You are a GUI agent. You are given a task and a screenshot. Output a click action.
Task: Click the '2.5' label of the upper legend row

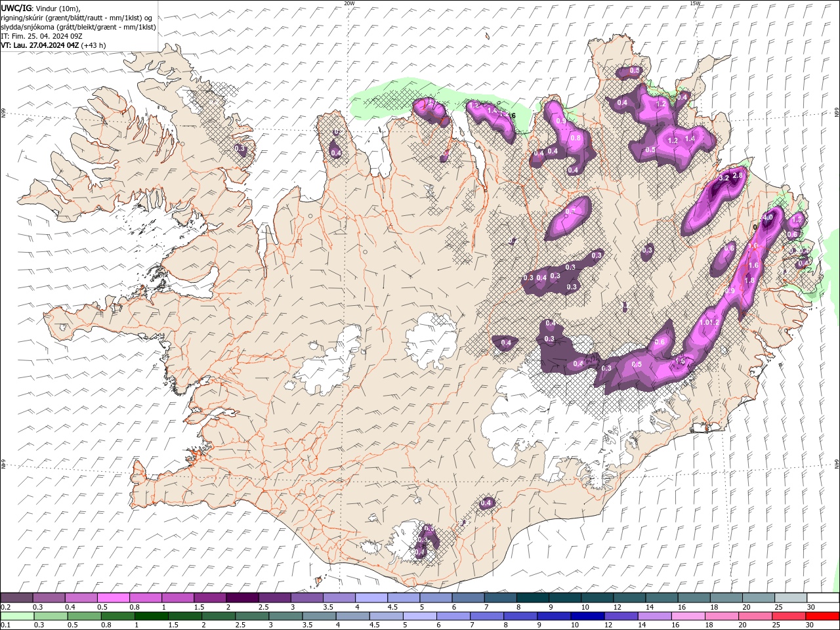click(263, 607)
